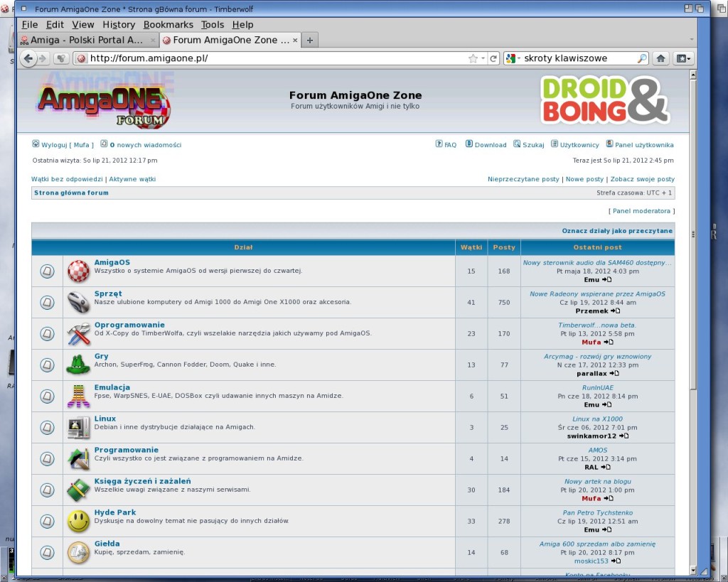The image size is (728, 582).
Task: Click the Droid & Boing banner
Action: click(604, 101)
